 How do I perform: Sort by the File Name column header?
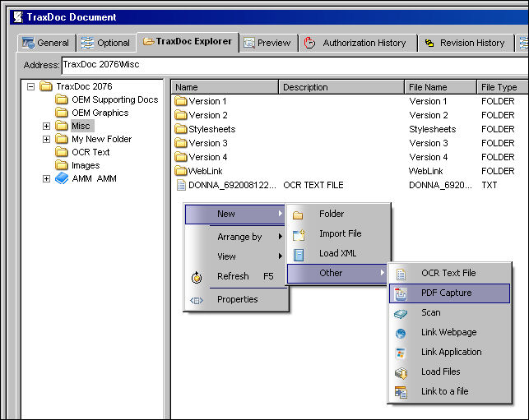click(x=441, y=87)
